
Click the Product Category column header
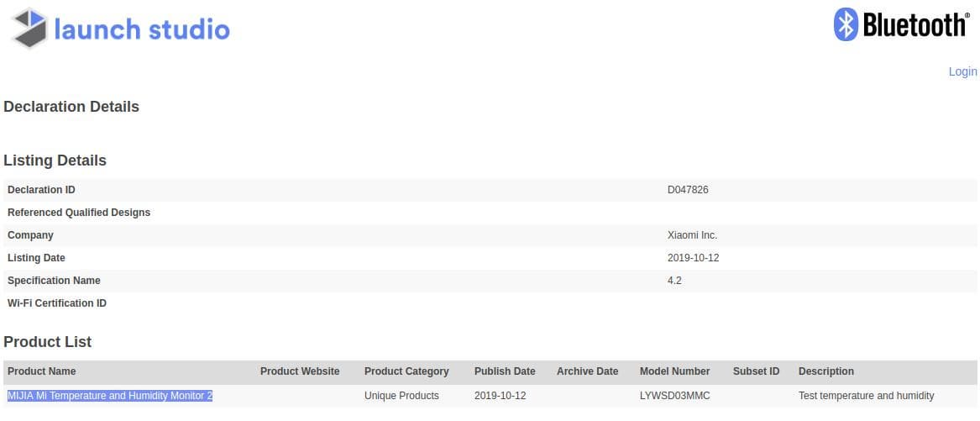click(x=406, y=371)
